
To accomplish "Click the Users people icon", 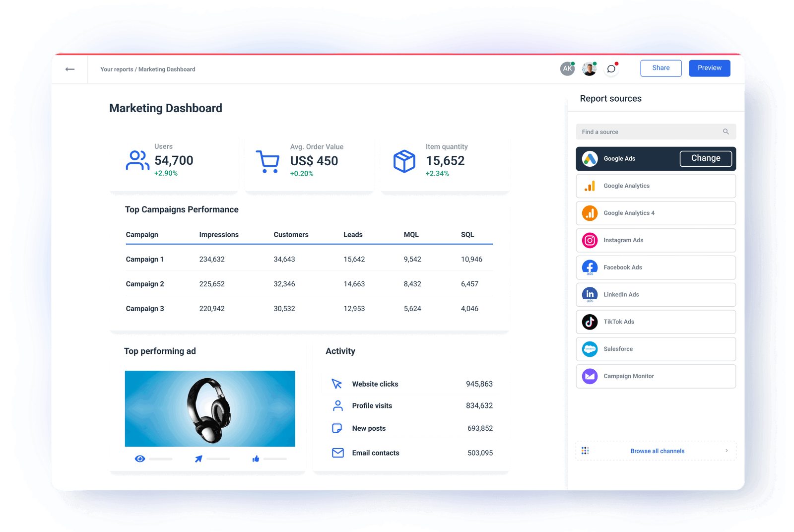I will [137, 160].
